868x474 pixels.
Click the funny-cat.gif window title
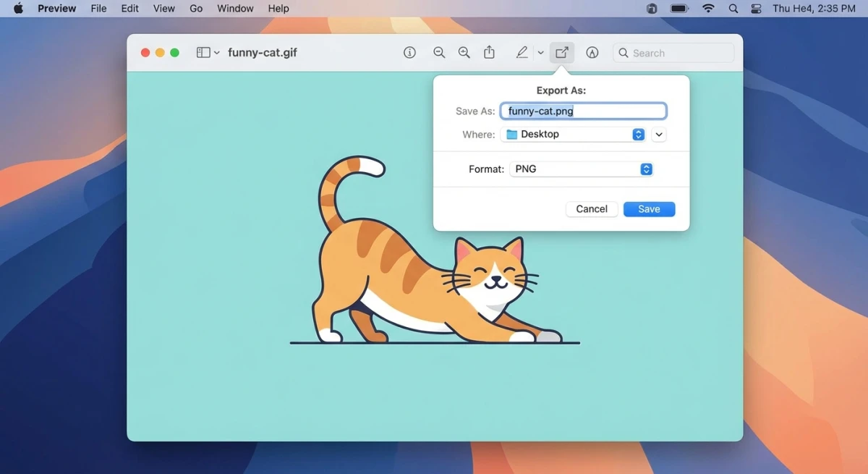[263, 53]
